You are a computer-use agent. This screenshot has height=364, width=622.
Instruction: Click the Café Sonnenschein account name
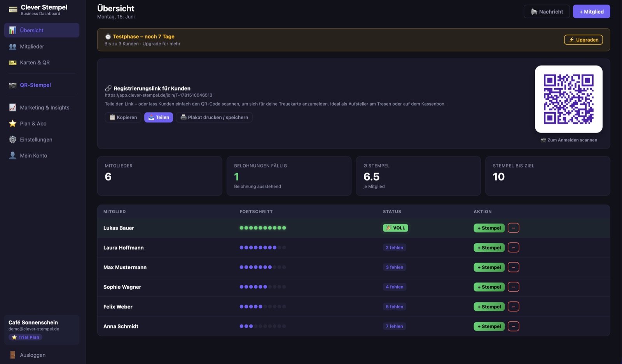pos(33,322)
